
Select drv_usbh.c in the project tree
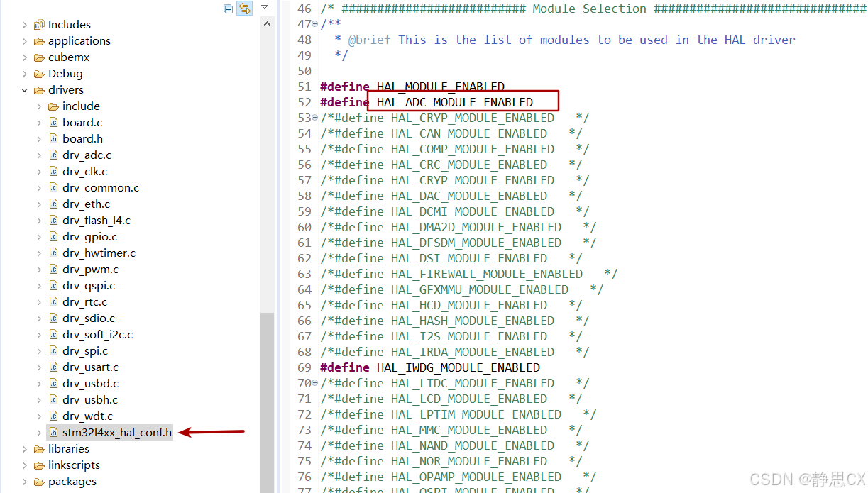tap(90, 400)
